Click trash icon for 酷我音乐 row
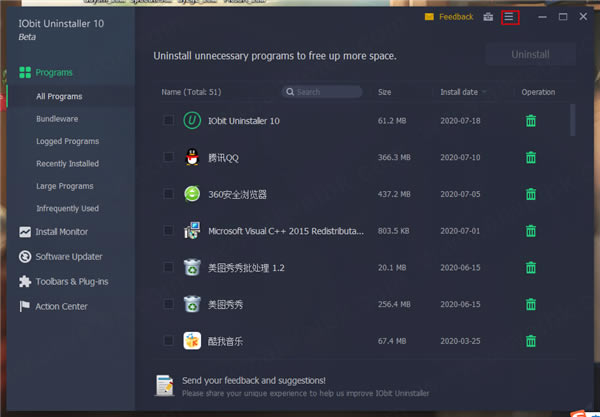Image resolution: width=600 pixels, height=417 pixels. (x=531, y=341)
